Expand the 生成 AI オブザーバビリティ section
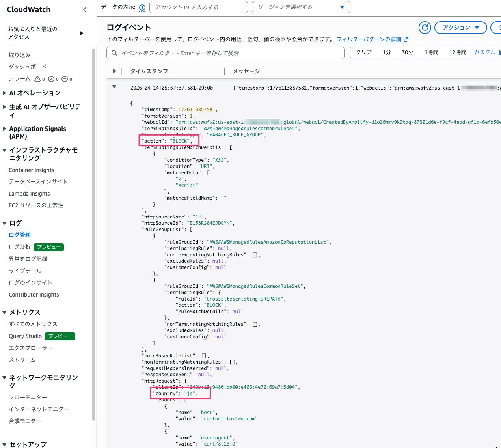 tap(4, 107)
